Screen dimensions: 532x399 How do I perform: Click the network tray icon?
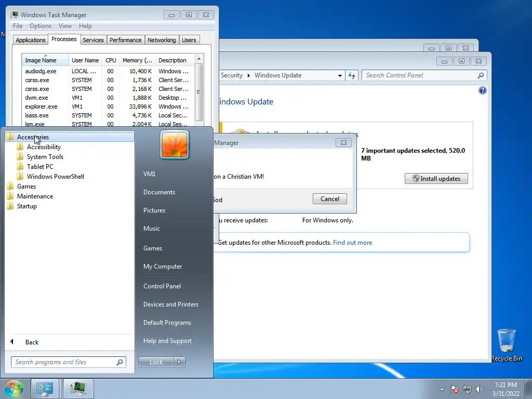pos(467,390)
